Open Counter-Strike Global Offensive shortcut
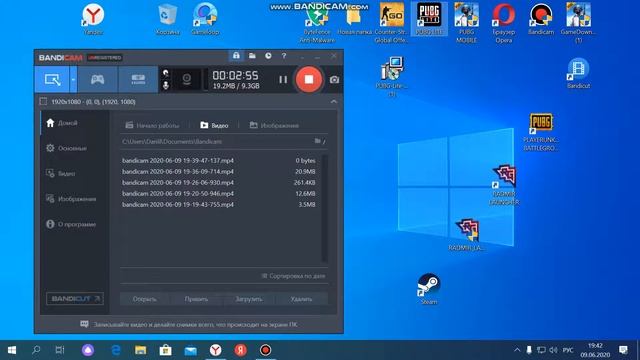This screenshot has width=640, height=360. coord(391,23)
